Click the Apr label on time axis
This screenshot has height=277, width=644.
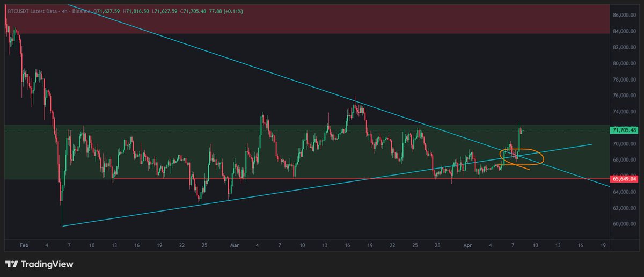[467, 245]
